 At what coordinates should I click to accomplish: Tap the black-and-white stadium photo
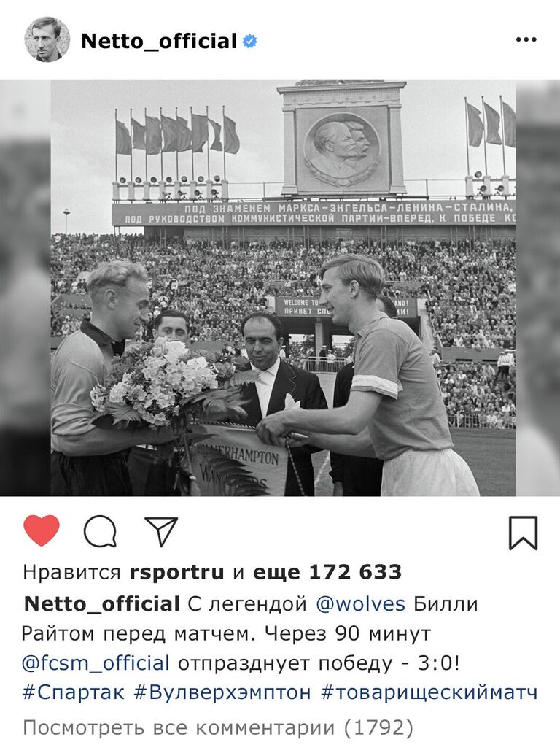pos(283,287)
